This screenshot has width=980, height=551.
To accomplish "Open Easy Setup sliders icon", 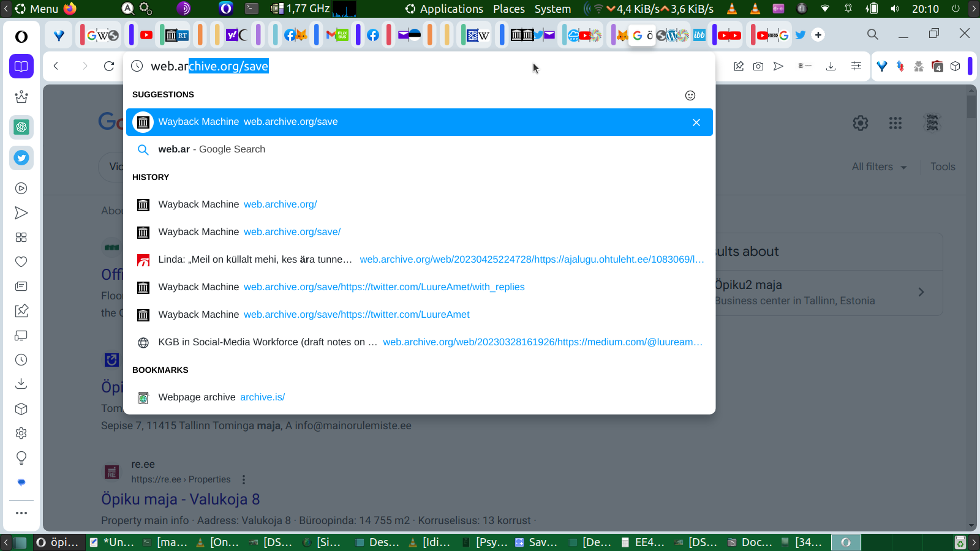I will 856,66.
